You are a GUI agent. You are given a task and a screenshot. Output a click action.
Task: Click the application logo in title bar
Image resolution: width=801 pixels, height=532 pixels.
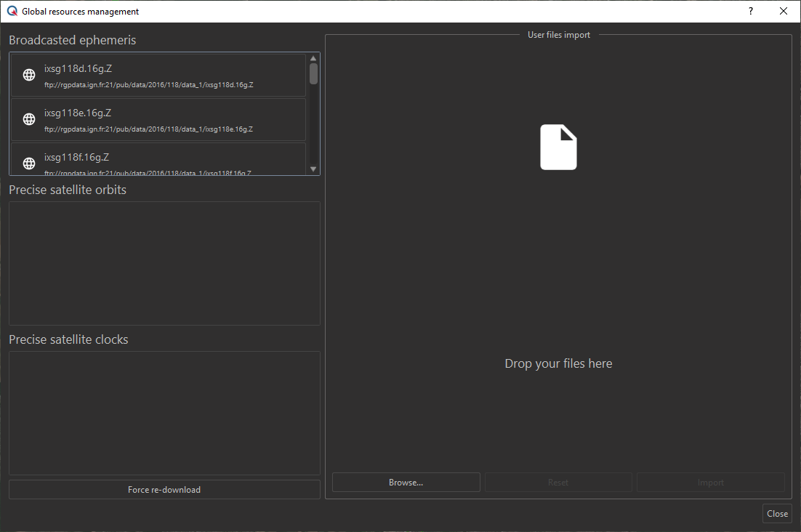click(x=12, y=11)
